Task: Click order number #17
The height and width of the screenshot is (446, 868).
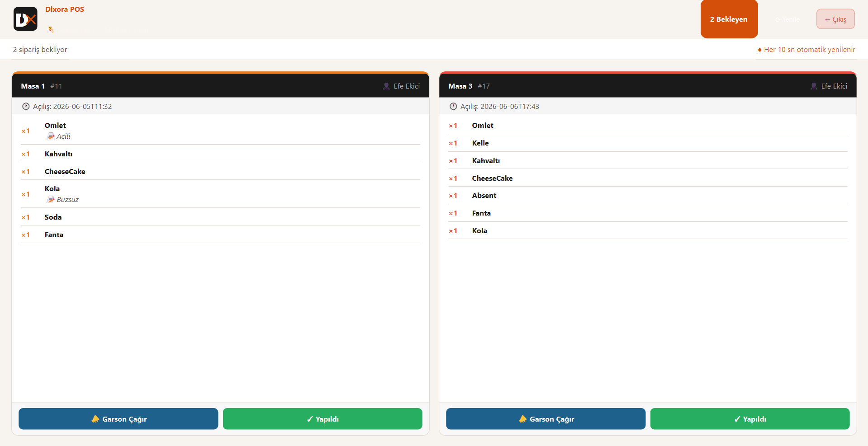Action: [x=484, y=86]
